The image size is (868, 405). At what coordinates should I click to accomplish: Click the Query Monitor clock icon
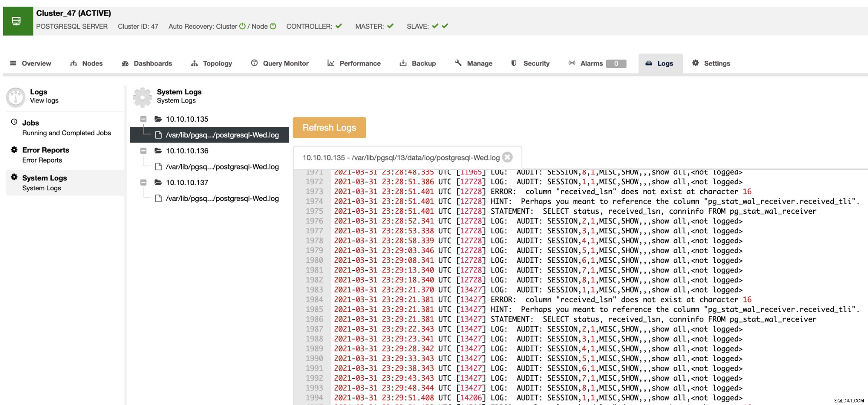click(x=254, y=63)
